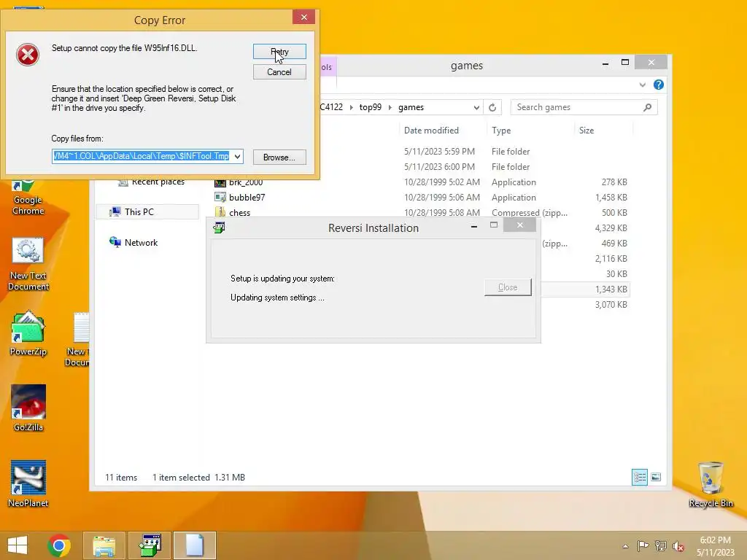Click the 1,343 KB size cell
The width and height of the screenshot is (747, 560).
(x=611, y=289)
